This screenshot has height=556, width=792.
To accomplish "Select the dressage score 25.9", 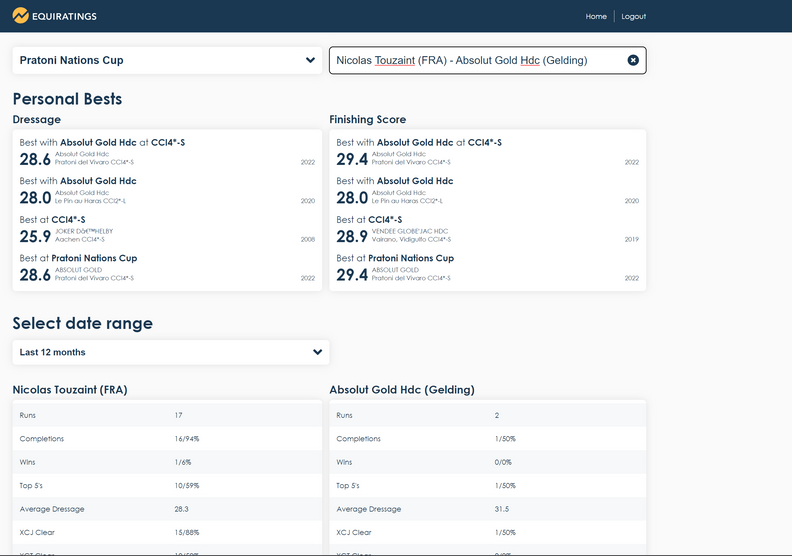I will coord(35,236).
